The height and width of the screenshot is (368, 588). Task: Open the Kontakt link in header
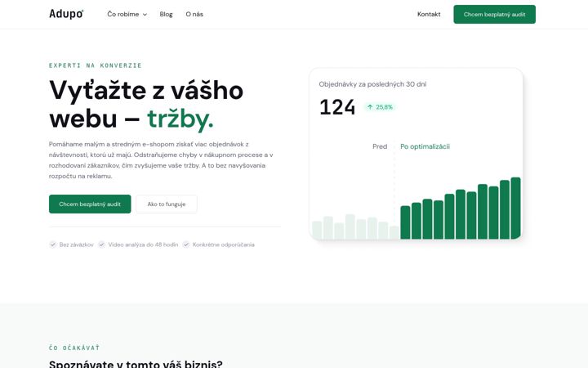click(429, 14)
